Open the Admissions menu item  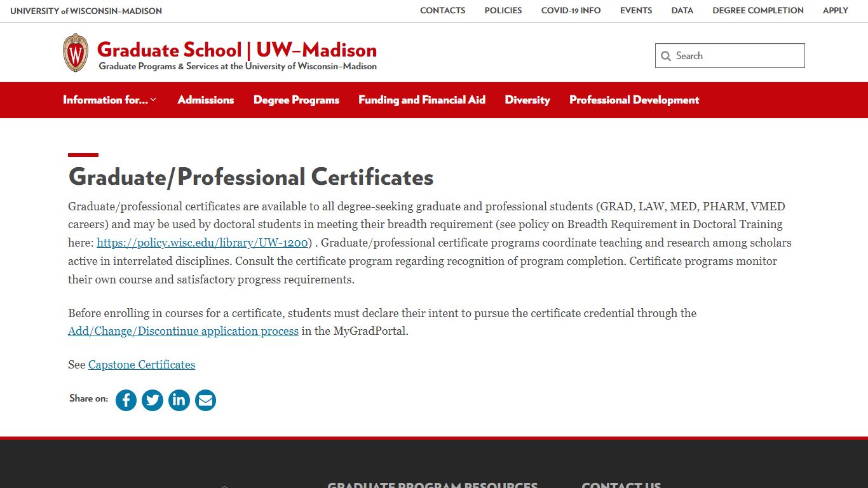point(206,100)
